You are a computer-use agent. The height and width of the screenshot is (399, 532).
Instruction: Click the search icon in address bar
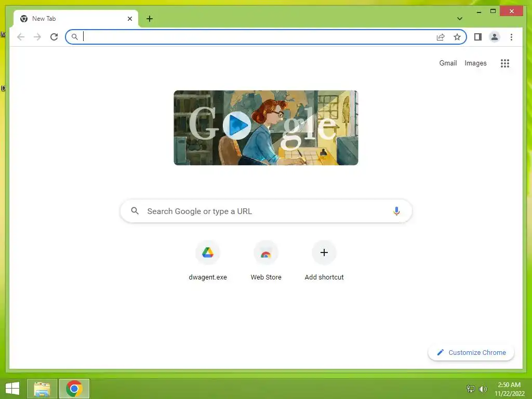click(75, 37)
